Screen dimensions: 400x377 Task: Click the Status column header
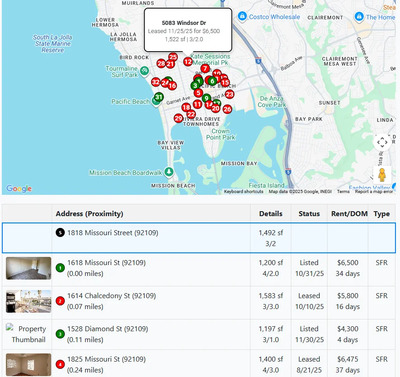tap(309, 214)
